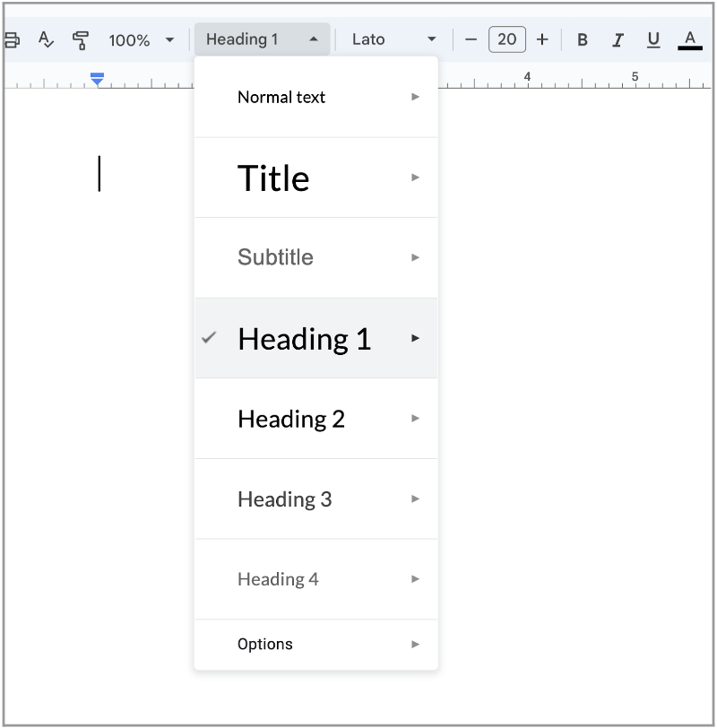
Task: Apply underline formatting
Action: [x=653, y=39]
